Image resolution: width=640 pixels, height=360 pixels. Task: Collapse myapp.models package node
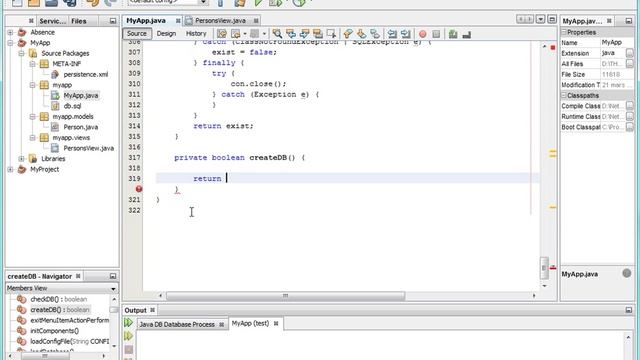32,117
